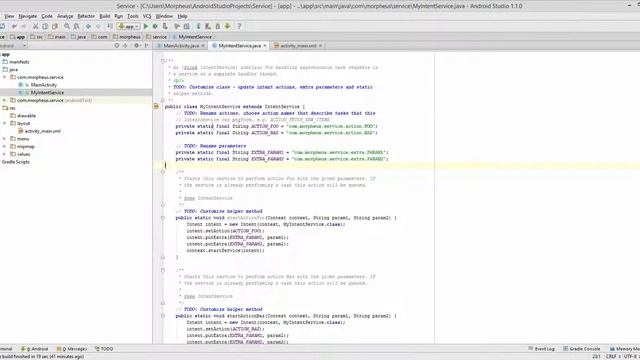Select the MyIntentService breadcrumb

coord(191,37)
